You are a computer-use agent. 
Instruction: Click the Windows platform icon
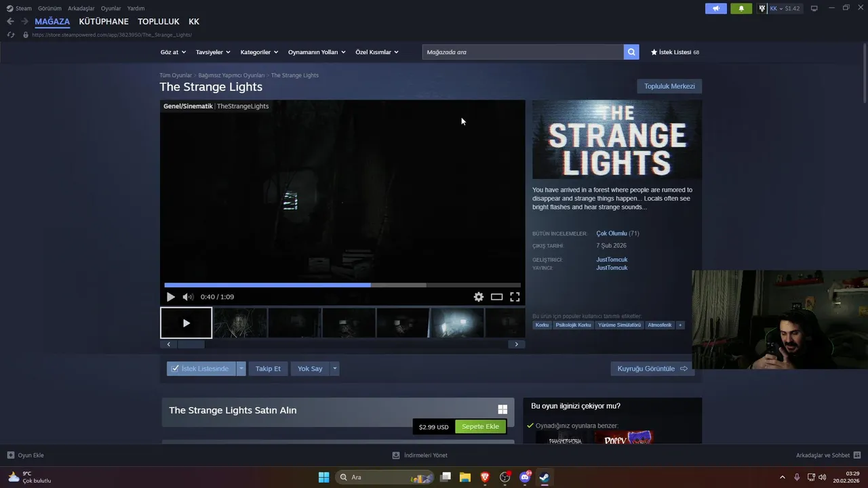(502, 409)
